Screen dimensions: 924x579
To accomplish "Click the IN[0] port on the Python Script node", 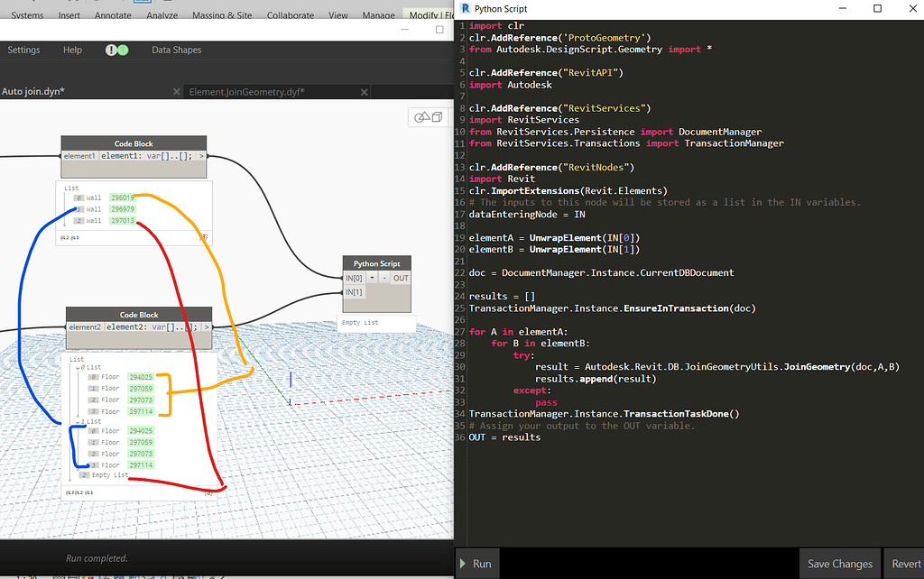I will pyautogui.click(x=354, y=278).
